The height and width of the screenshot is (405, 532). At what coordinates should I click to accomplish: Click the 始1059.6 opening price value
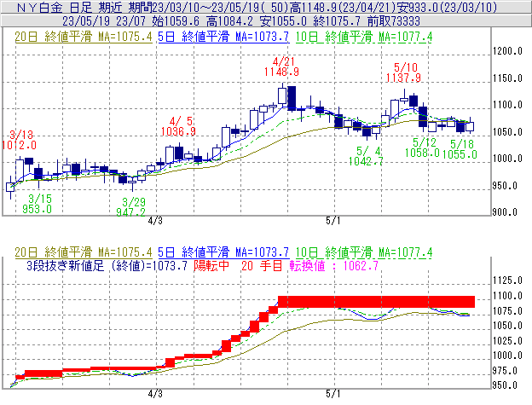pos(176,21)
